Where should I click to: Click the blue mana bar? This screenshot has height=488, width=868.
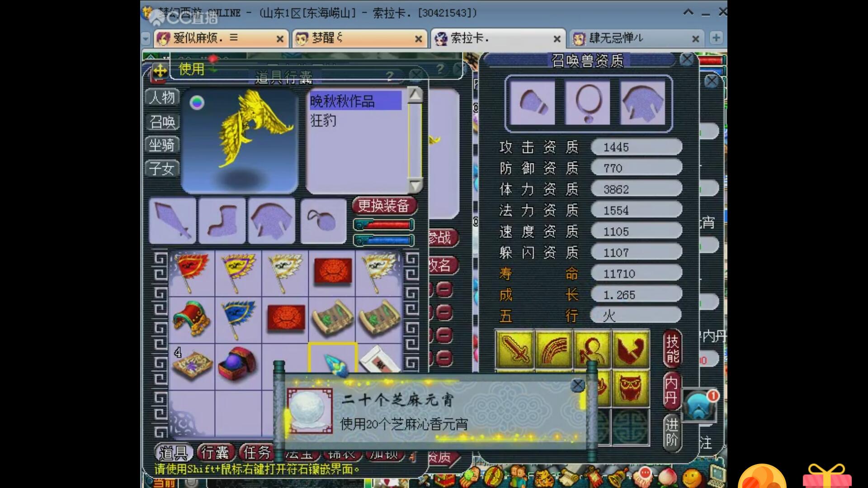pos(384,240)
